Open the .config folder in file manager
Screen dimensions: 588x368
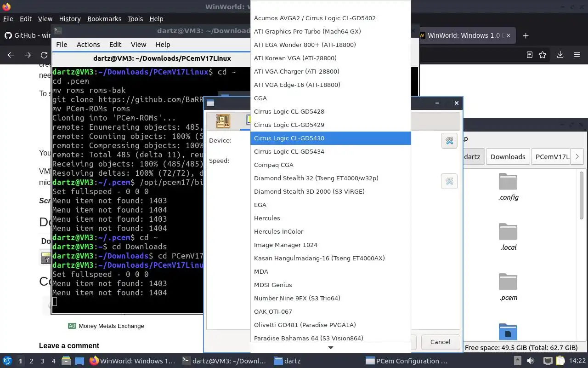[508, 187]
